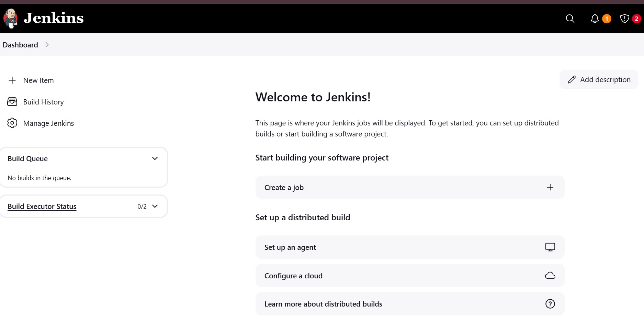Click the Build History tray icon
Image resolution: width=644 pixels, height=333 pixels.
pos(12,102)
